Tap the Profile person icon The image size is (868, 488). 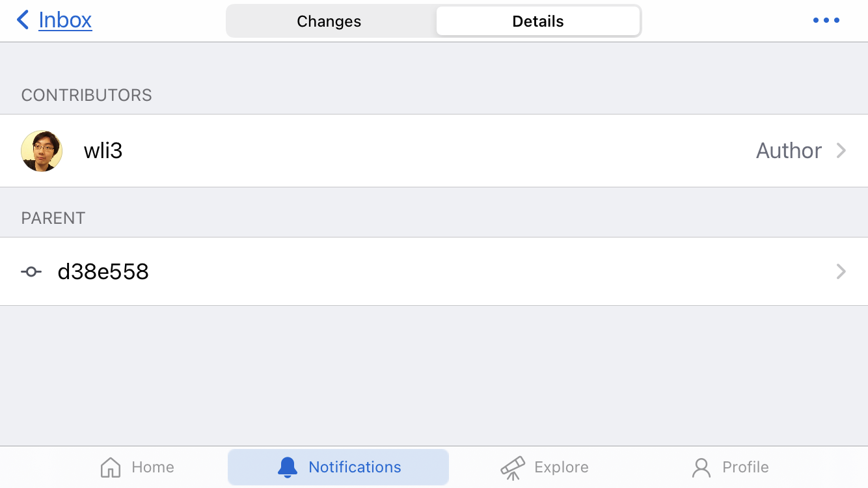[700, 467]
